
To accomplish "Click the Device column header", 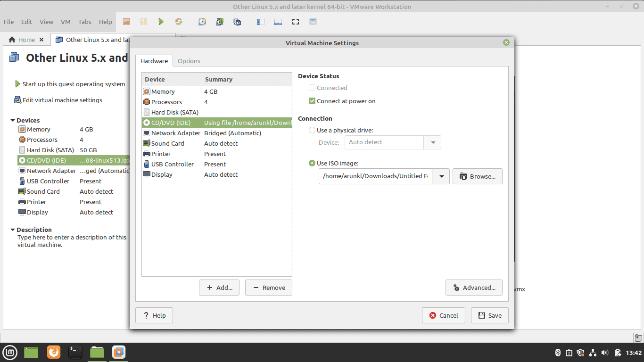I will click(172, 79).
